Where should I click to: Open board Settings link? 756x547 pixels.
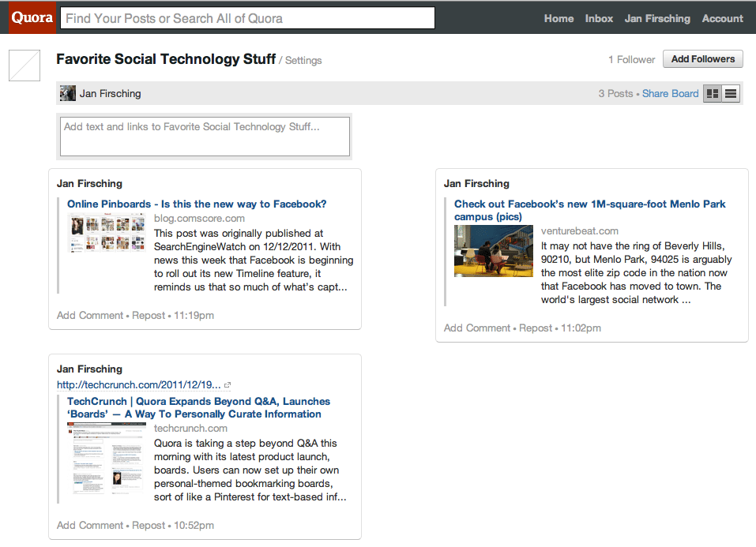tap(303, 60)
